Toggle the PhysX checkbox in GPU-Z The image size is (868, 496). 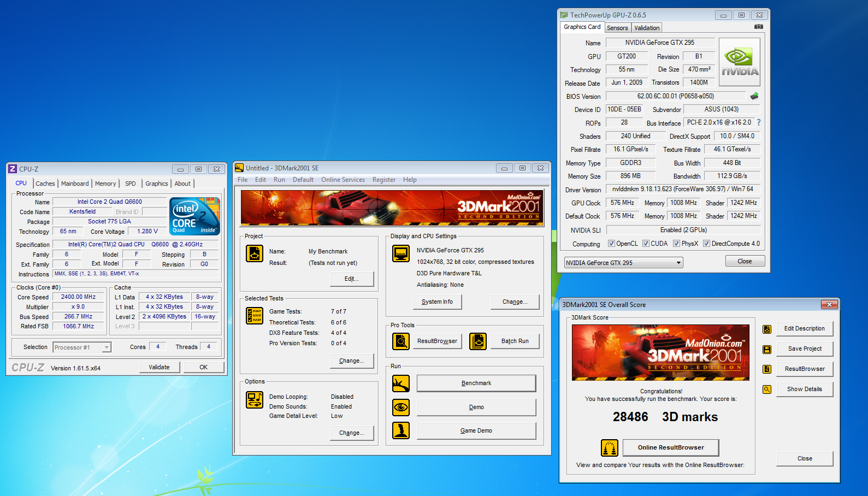(x=676, y=244)
